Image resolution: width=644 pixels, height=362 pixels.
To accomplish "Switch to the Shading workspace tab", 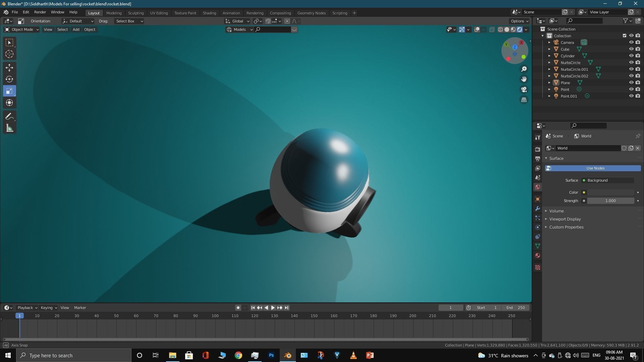I will (209, 13).
